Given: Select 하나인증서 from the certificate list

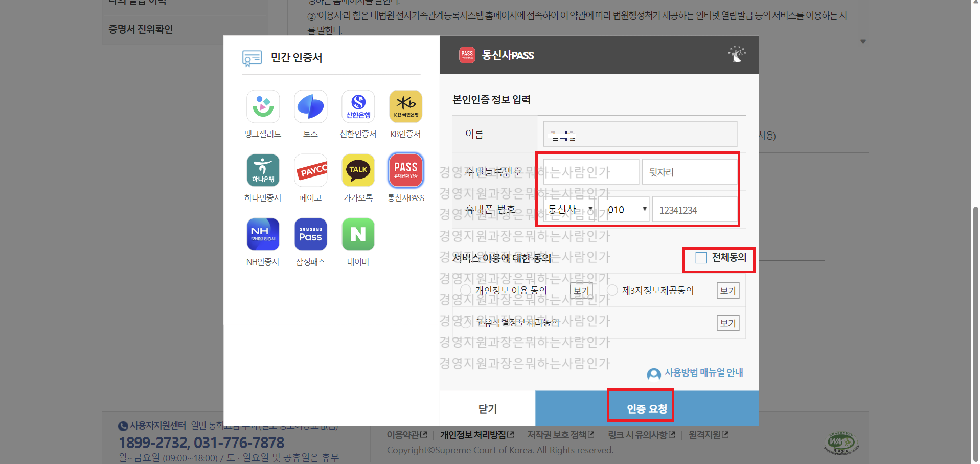Looking at the screenshot, I should pos(262,170).
